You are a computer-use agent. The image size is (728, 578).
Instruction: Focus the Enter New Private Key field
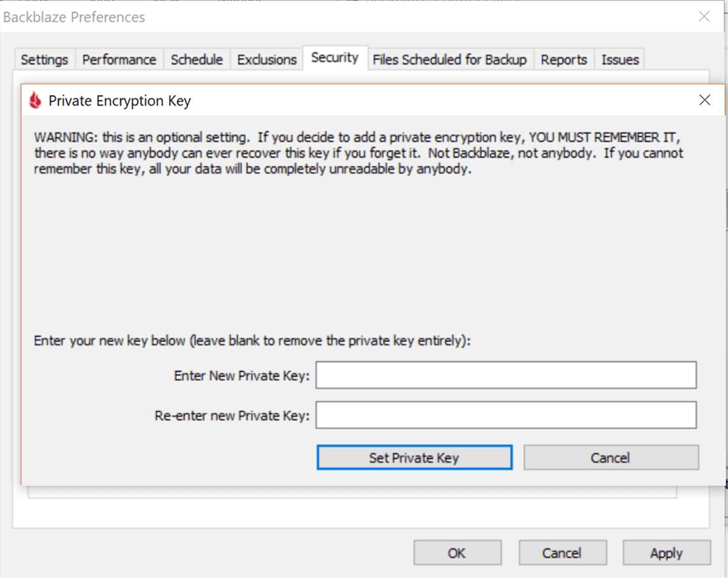click(506, 375)
